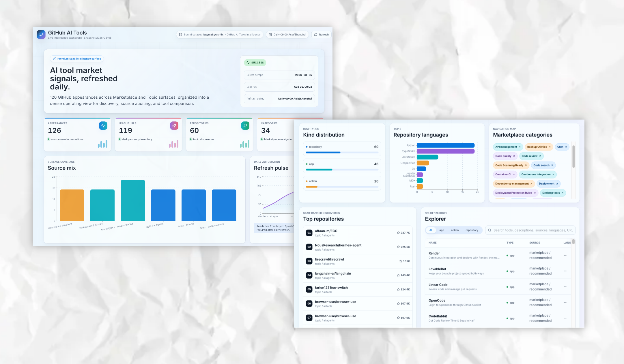Click the Latest scrape 2026-08-05 row
Screen dimensions: 624x364
[x=279, y=75]
